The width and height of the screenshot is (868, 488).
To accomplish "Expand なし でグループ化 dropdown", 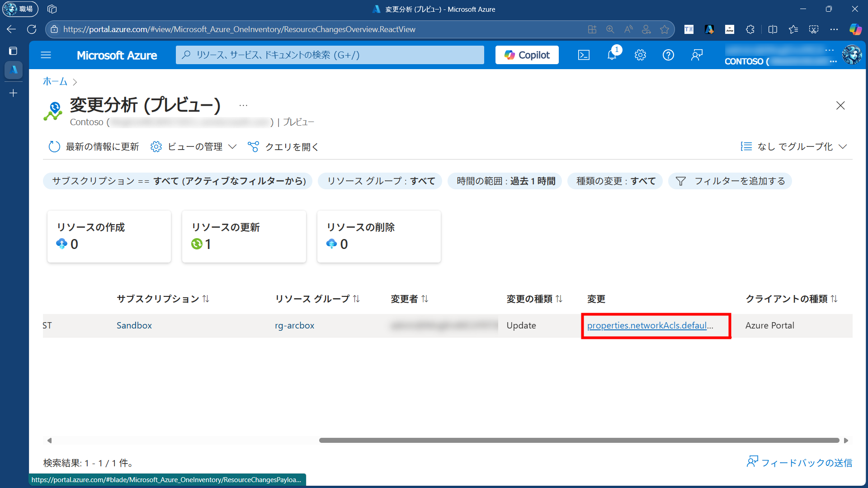I will click(794, 147).
